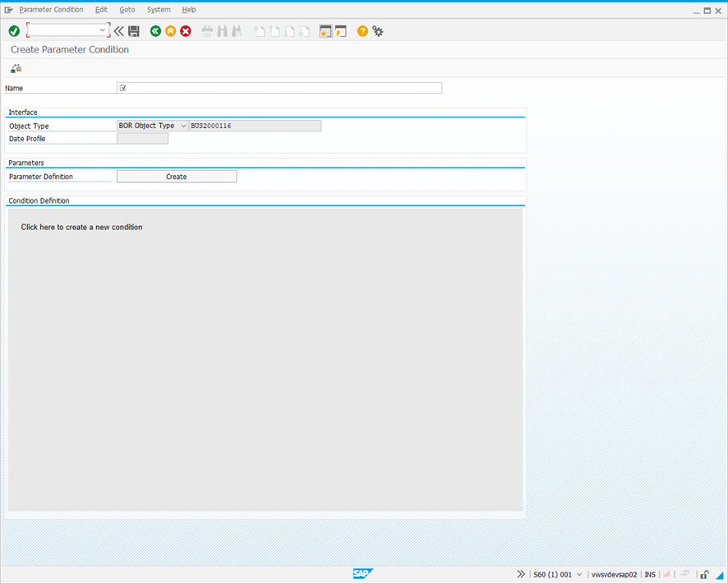Click the vwsvdevsap02 server name

pyautogui.click(x=614, y=574)
